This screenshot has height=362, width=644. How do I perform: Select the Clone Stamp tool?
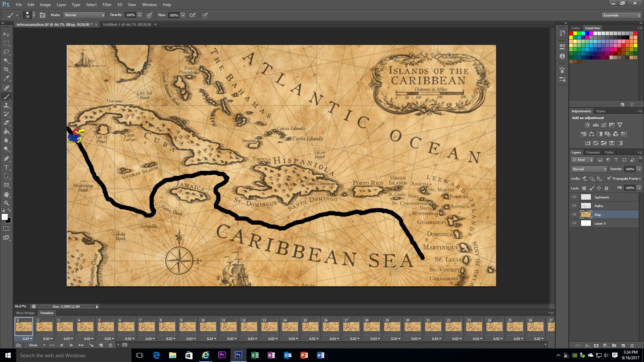(6, 105)
